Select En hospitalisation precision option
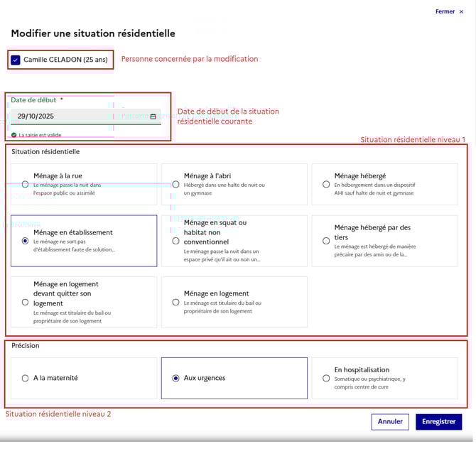This screenshot has height=466, width=476. coord(326,378)
